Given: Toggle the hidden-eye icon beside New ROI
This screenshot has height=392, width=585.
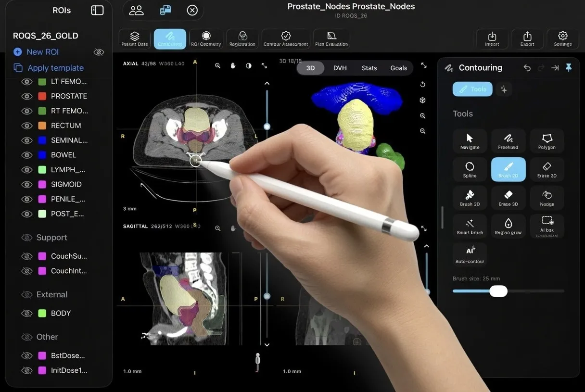Looking at the screenshot, I should pyautogui.click(x=99, y=52).
